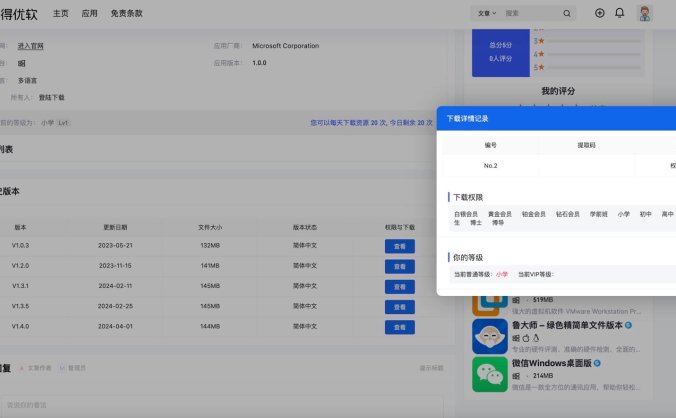Expand the 文章 search type dropdown

tap(487, 13)
